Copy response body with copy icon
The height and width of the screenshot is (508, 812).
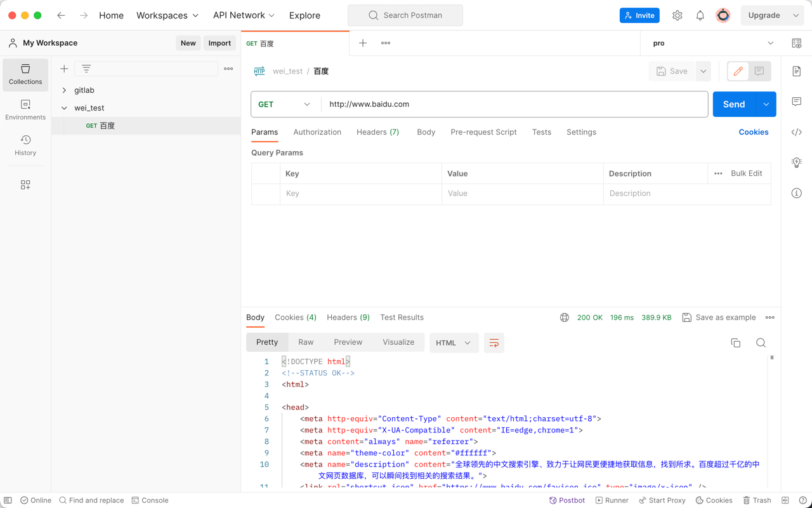(x=736, y=343)
